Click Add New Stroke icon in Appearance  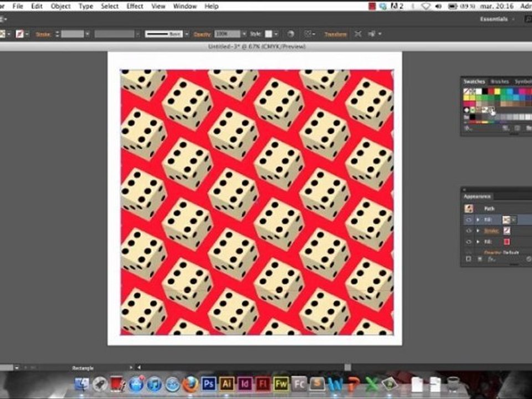(469, 259)
